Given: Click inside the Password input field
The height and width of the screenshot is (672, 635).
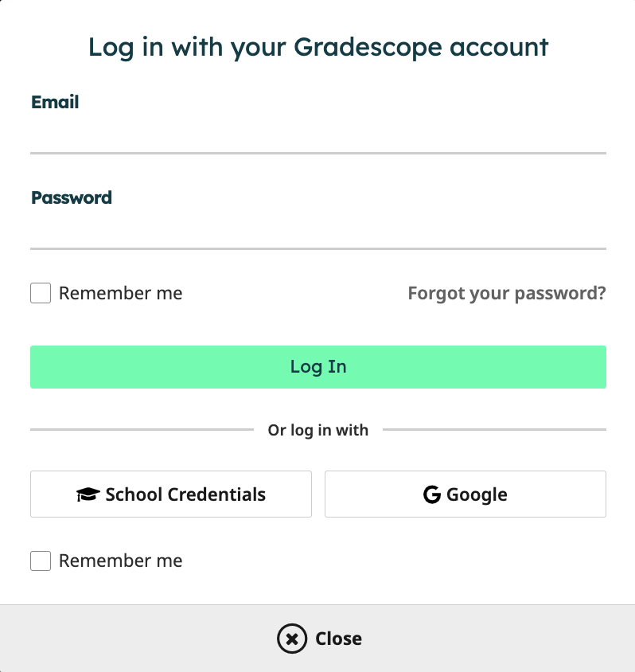Looking at the screenshot, I should point(318,231).
